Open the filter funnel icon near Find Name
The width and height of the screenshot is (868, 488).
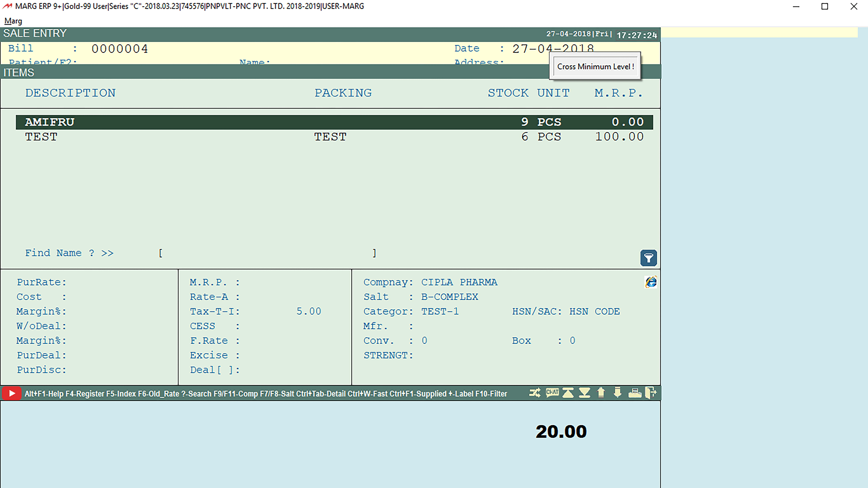[x=649, y=258]
